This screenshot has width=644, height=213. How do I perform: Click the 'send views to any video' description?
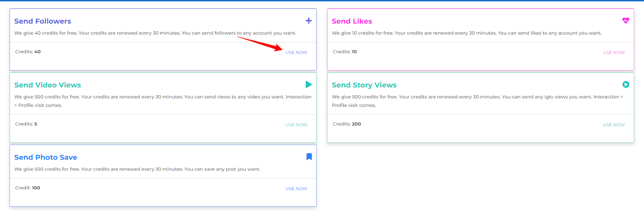[163, 101]
